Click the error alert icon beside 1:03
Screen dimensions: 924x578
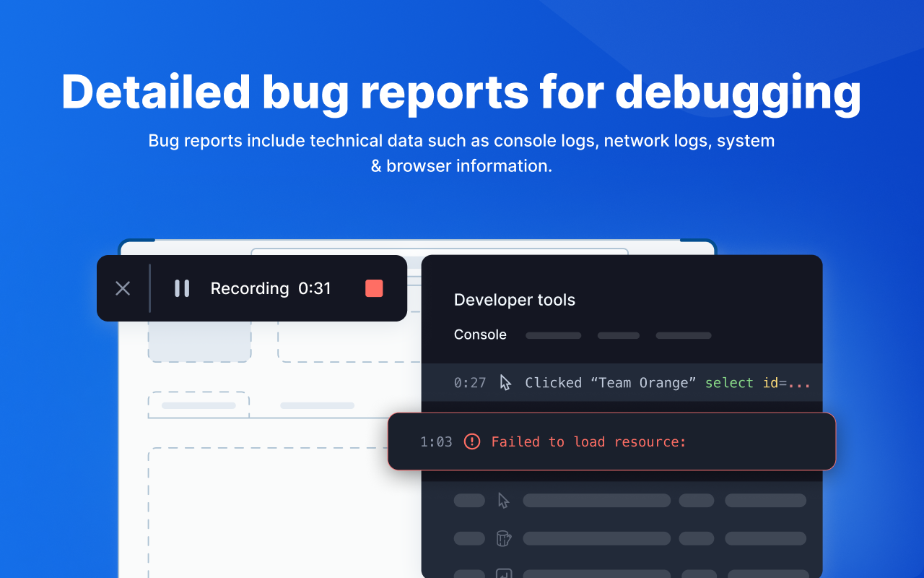[472, 441]
